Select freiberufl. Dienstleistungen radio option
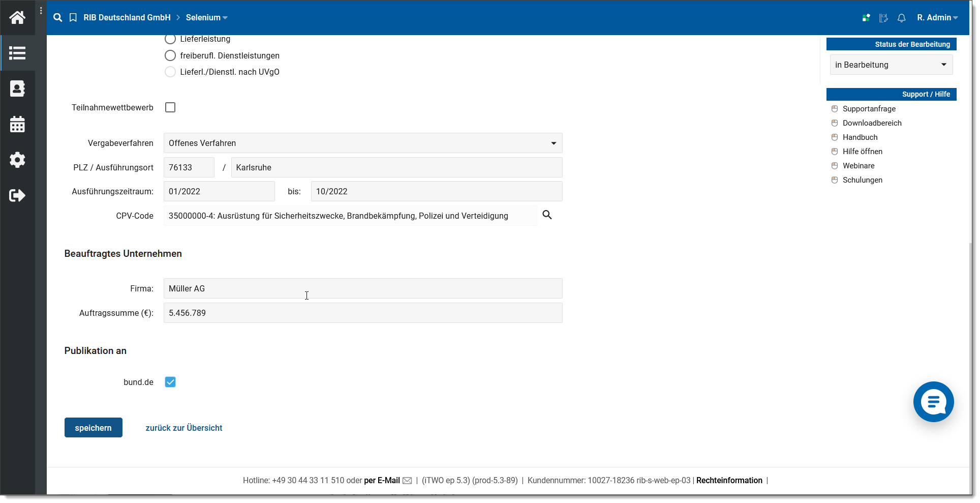 [170, 55]
